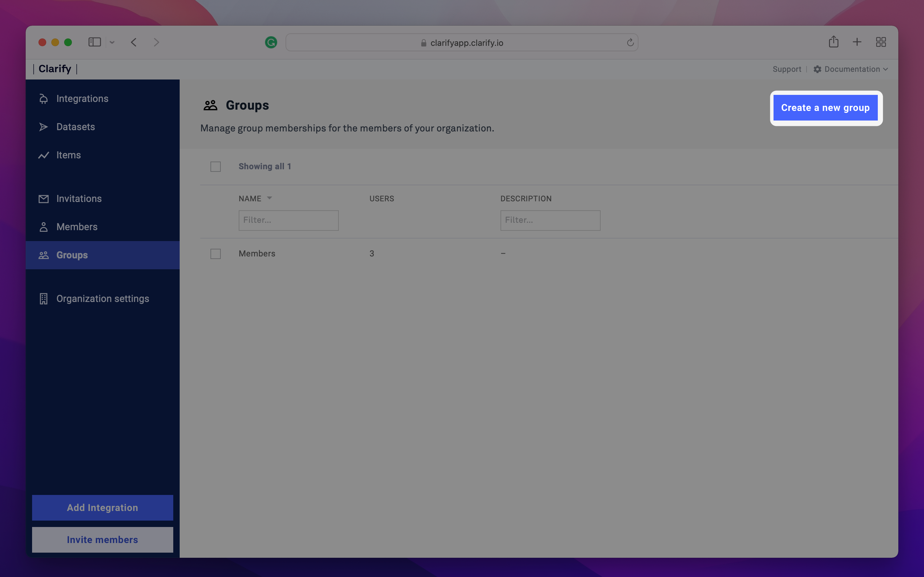Click the Invite members button
Screen dimensions: 924x577
coord(102,539)
